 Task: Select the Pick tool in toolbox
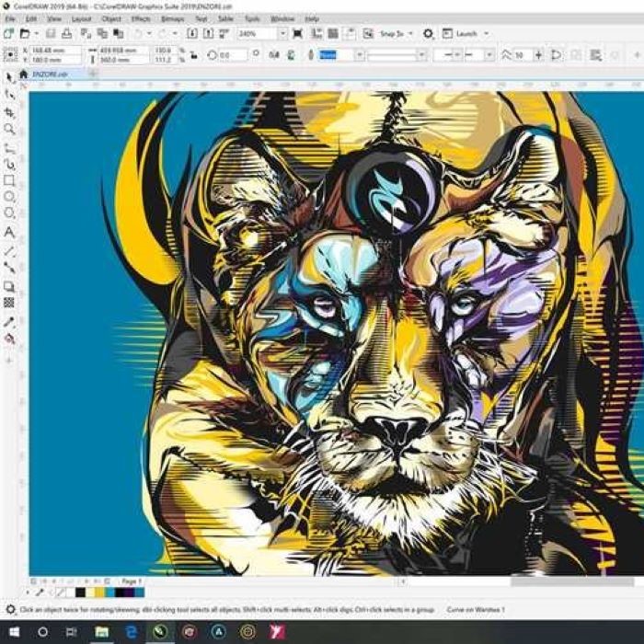tap(10, 77)
